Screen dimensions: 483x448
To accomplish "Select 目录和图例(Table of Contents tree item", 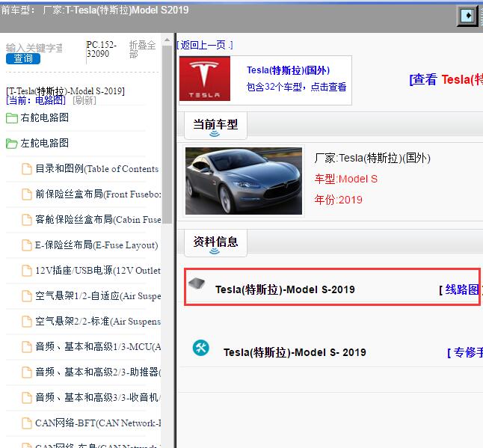I will point(97,169).
